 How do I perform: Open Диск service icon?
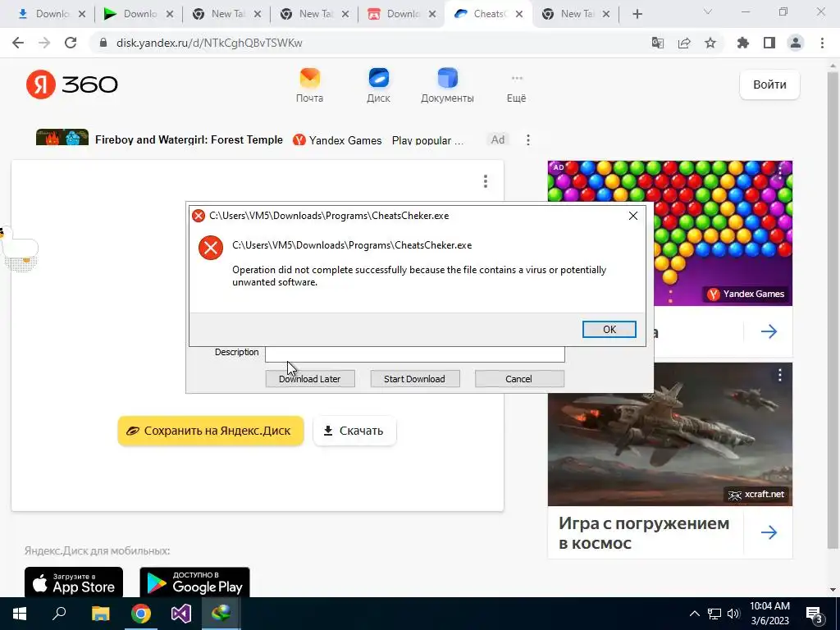(378, 85)
